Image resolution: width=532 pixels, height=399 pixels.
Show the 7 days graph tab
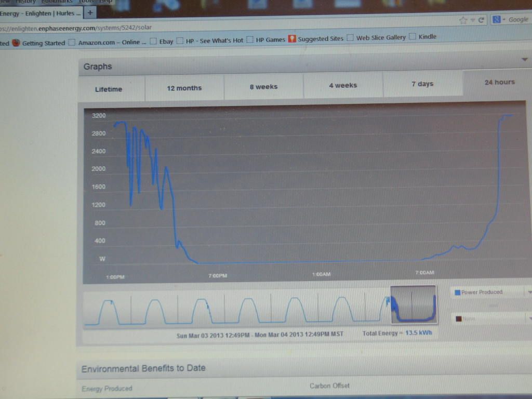tap(422, 84)
